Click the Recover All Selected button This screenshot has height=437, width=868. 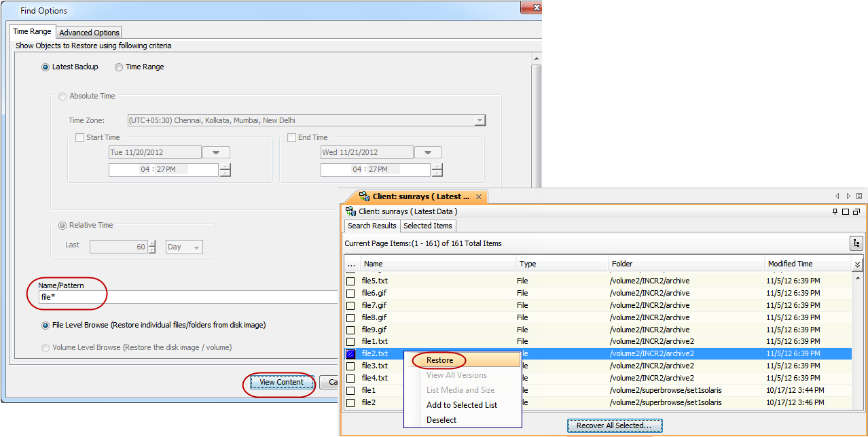pos(614,425)
